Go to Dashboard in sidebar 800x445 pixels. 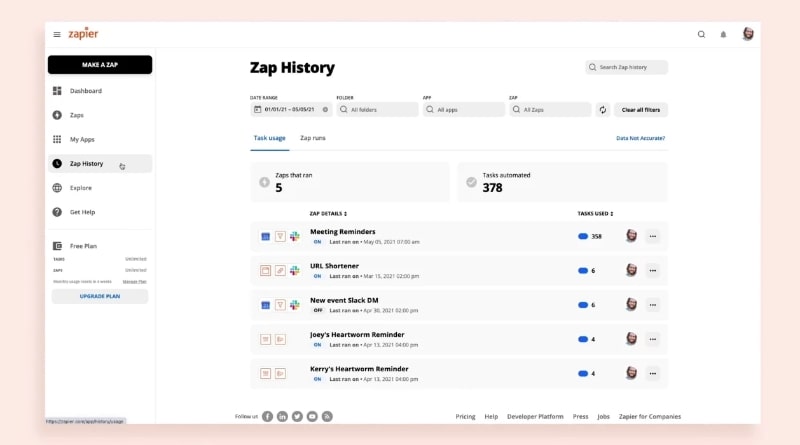85,91
